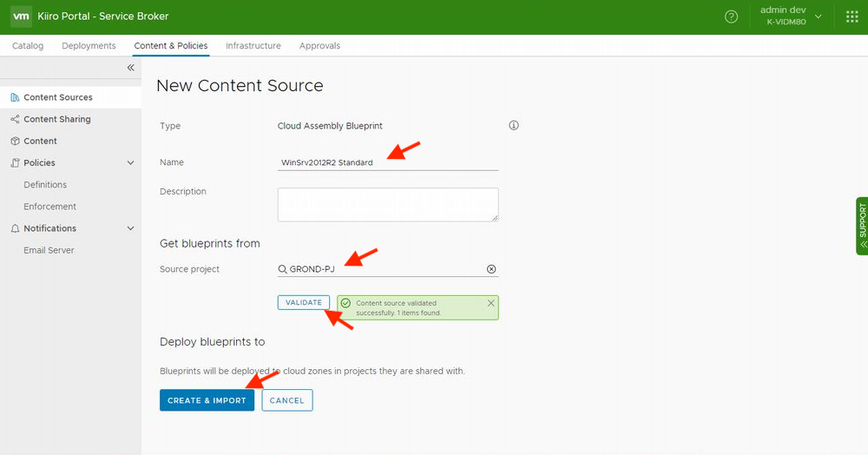
Task: Click CREATE & IMPORT button
Action: [207, 400]
